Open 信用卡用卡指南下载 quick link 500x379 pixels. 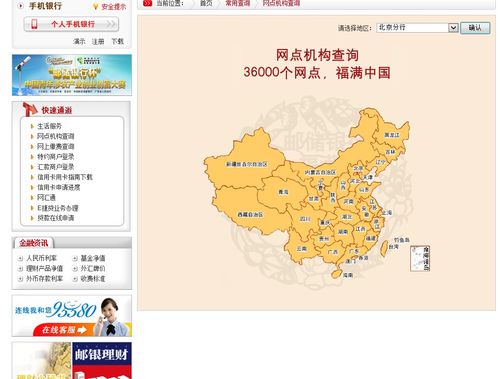pos(65,177)
